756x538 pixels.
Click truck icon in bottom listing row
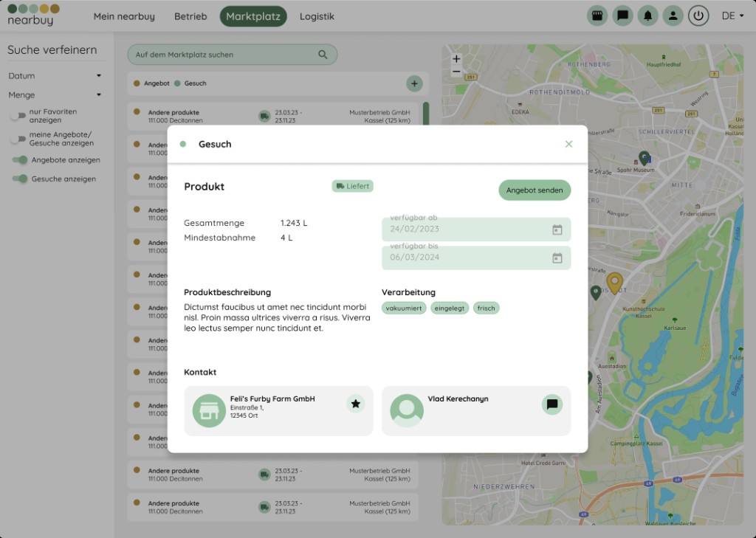(x=264, y=507)
